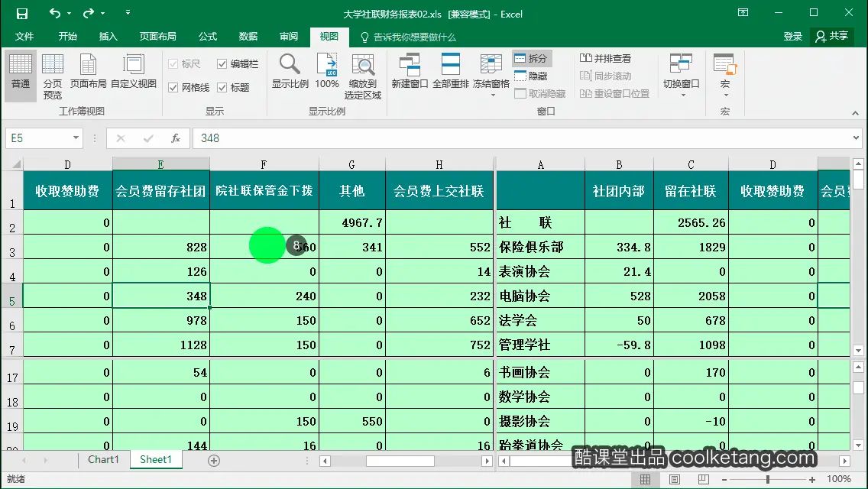Select row header 7
The height and width of the screenshot is (489, 868).
coord(12,345)
